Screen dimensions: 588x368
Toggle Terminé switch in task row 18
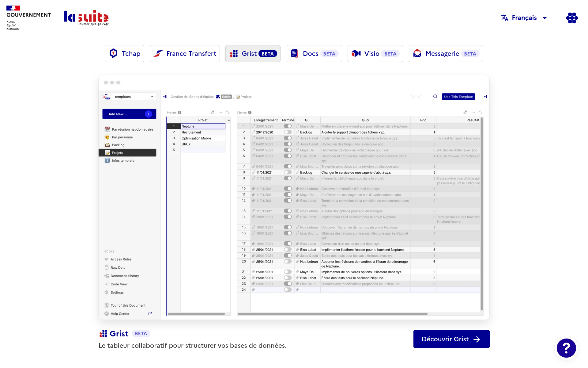288,250
